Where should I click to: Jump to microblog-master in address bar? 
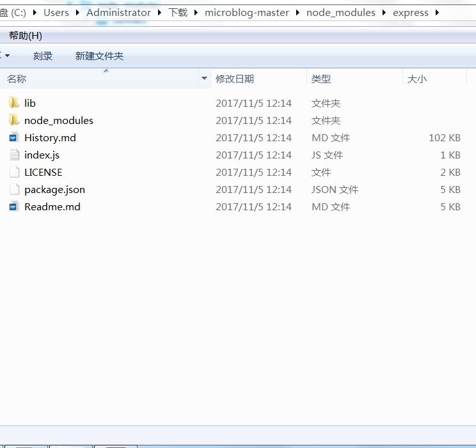tap(247, 13)
